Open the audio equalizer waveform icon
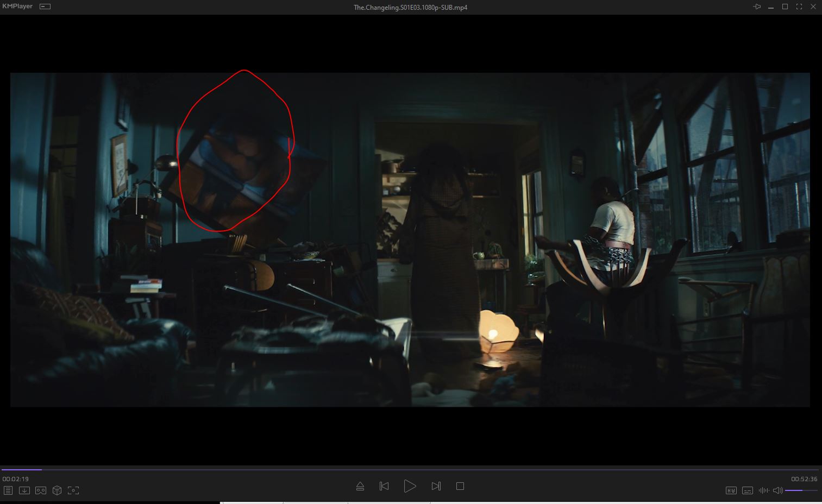The height and width of the screenshot is (504, 822). 763,490
